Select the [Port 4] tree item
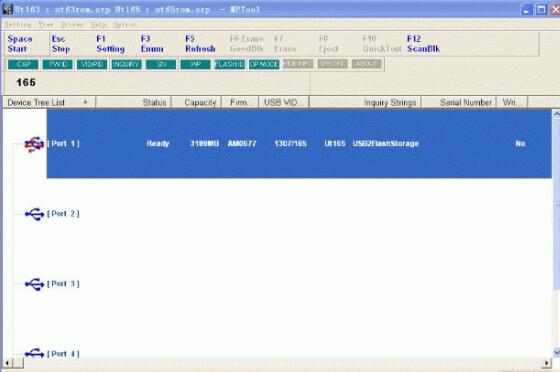 64,354
